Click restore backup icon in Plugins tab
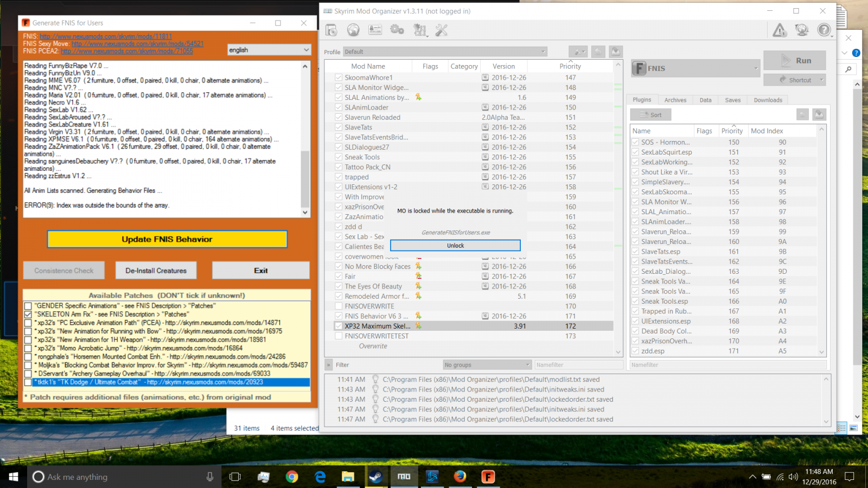This screenshot has height=488, width=868. click(802, 114)
